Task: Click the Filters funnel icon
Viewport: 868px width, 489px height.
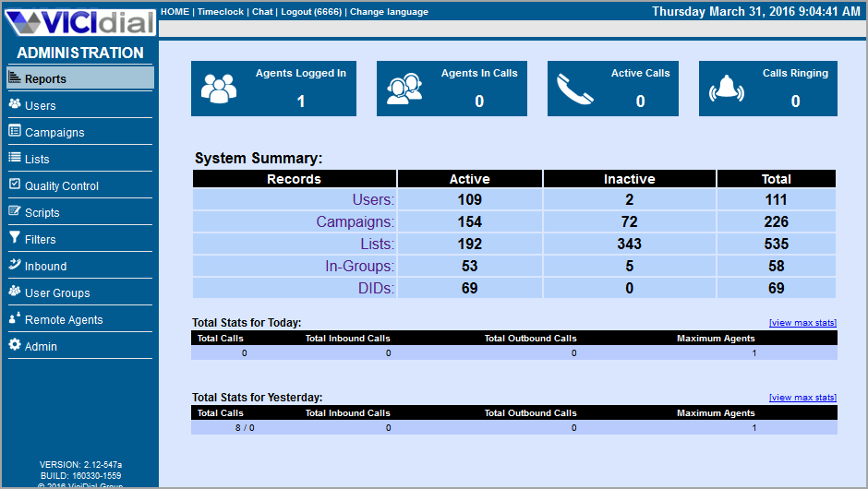Action: click(15, 238)
